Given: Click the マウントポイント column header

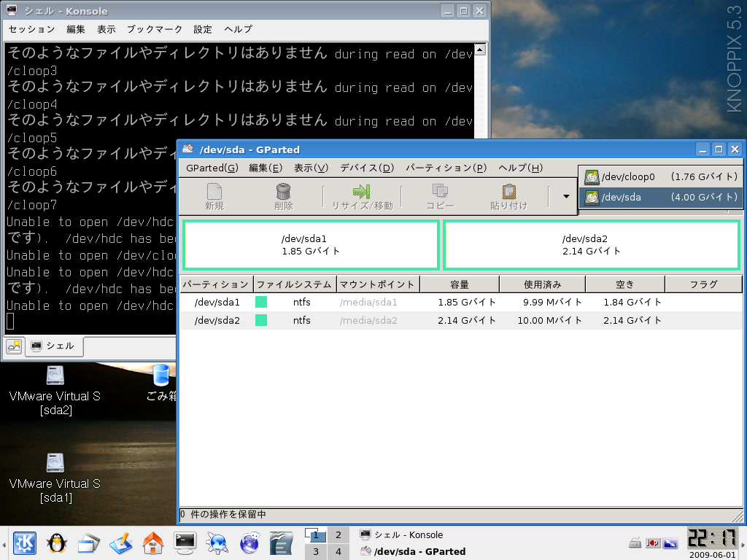Looking at the screenshot, I should 378,284.
